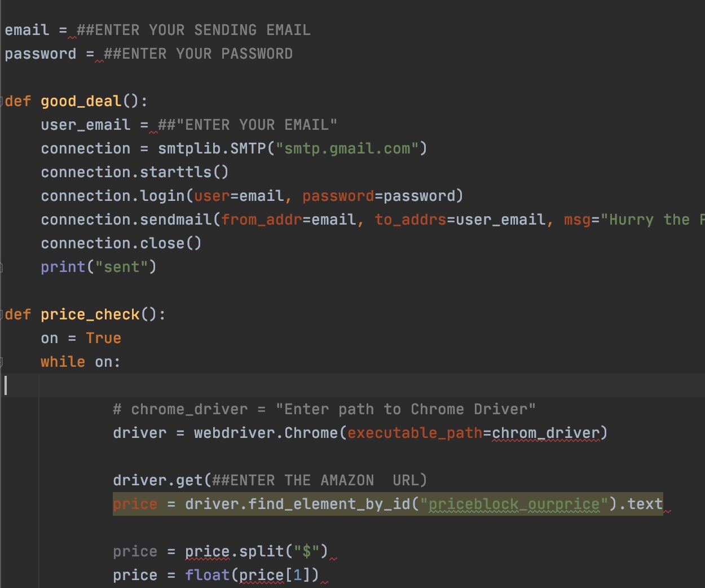Click the commented chrome_driver path line
This screenshot has height=588, width=705.
click(324, 409)
